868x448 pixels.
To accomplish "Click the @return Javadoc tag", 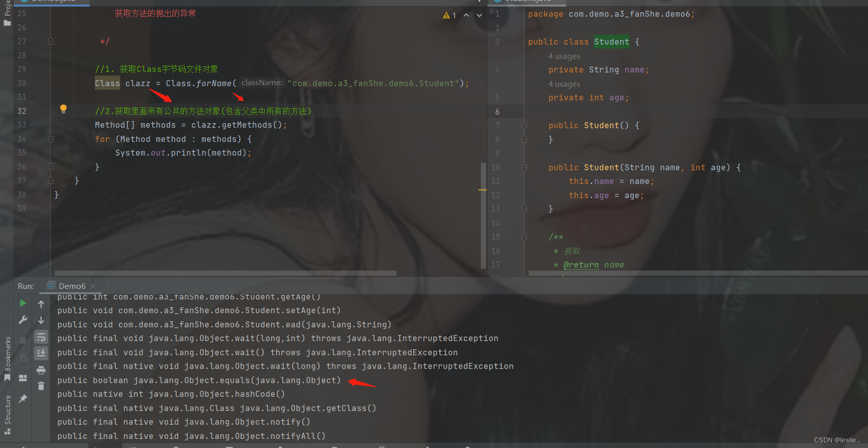I will [x=581, y=265].
